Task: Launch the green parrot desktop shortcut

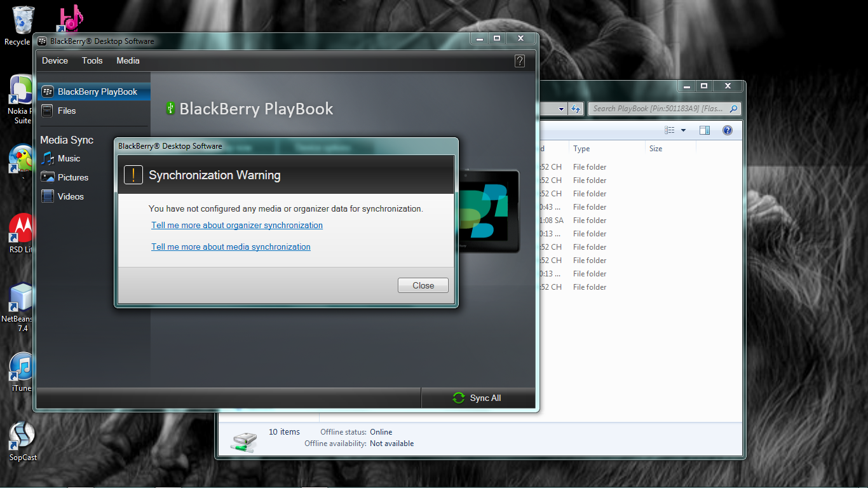Action: click(21, 159)
